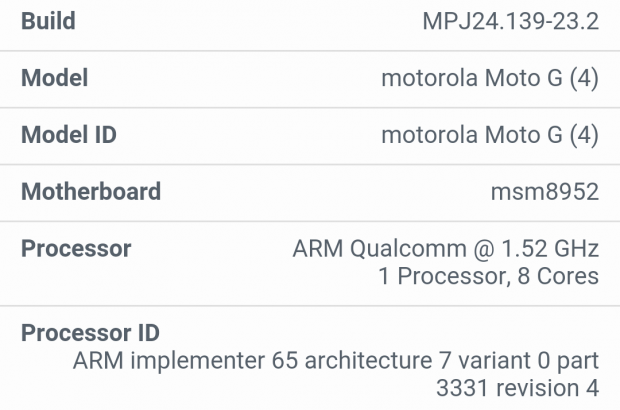This screenshot has width=620, height=410.
Task: Click the ARM implementer 65 text
Action: pyautogui.click(x=178, y=360)
